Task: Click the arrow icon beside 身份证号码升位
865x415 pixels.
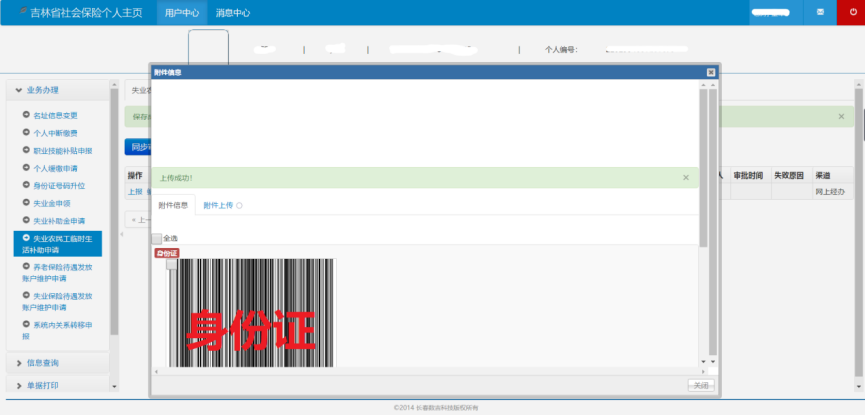Action: tap(26, 185)
